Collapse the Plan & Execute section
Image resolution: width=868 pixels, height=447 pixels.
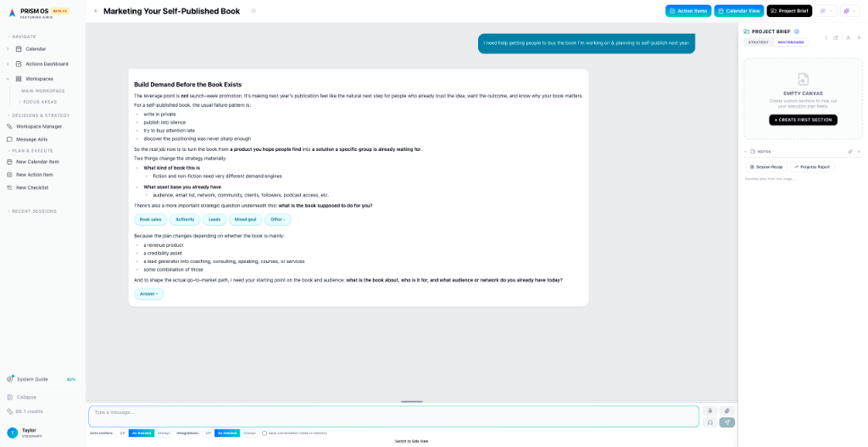point(8,151)
